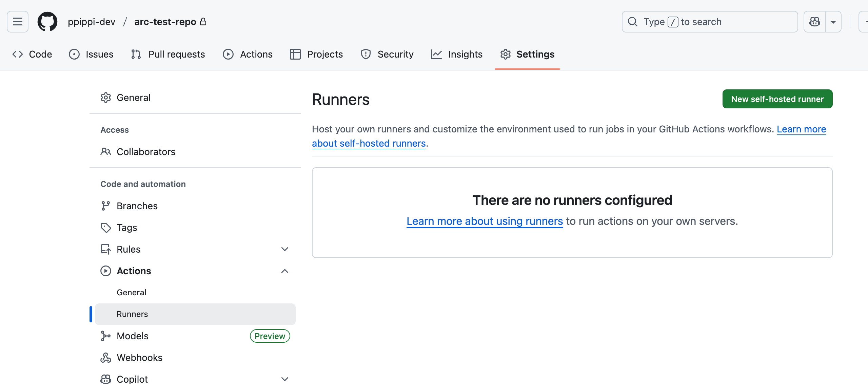
Task: Click the Tags icon in the sidebar
Action: (x=106, y=228)
